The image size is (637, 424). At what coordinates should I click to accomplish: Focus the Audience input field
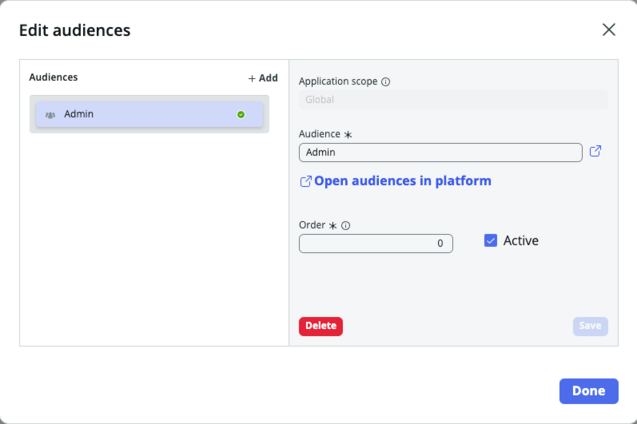(x=440, y=153)
